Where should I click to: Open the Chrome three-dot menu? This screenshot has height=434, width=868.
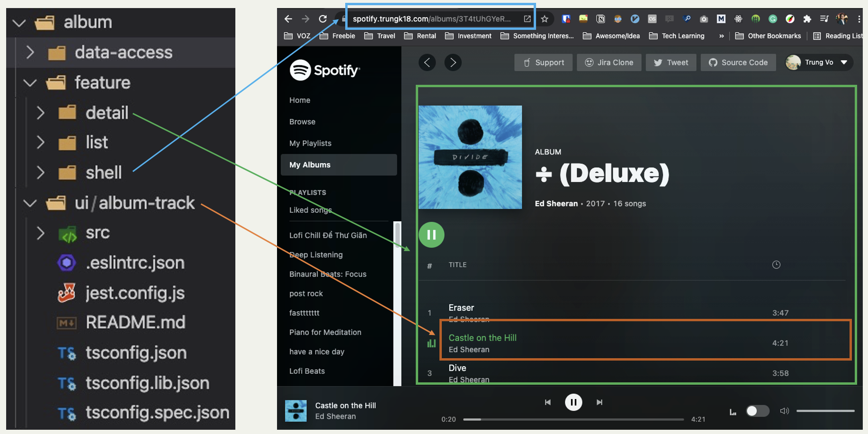point(859,19)
